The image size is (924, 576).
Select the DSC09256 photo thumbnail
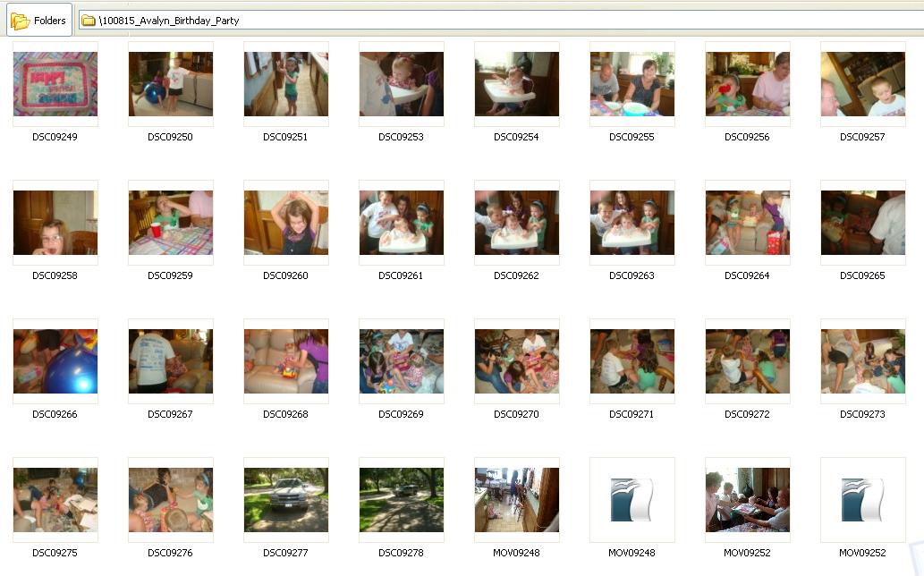747,84
